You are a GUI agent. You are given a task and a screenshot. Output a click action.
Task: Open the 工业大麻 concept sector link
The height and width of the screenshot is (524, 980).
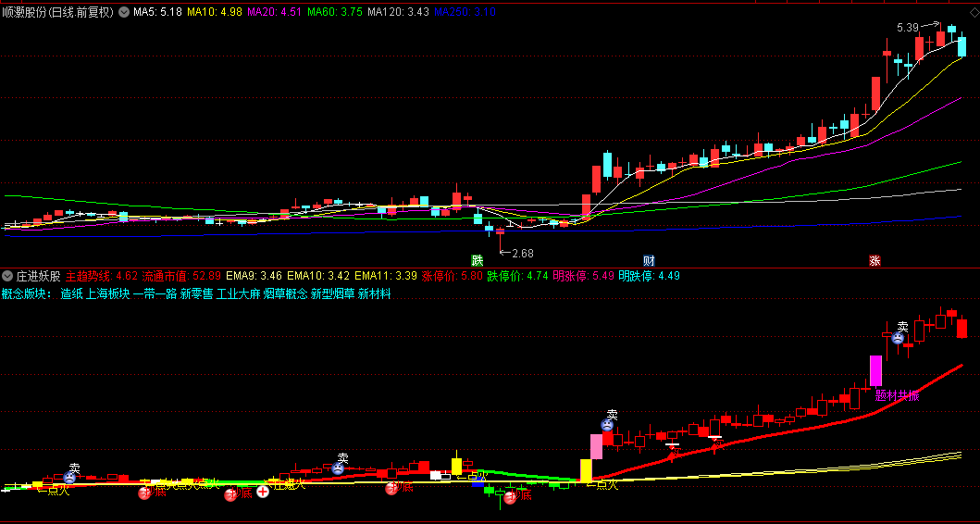(238, 293)
